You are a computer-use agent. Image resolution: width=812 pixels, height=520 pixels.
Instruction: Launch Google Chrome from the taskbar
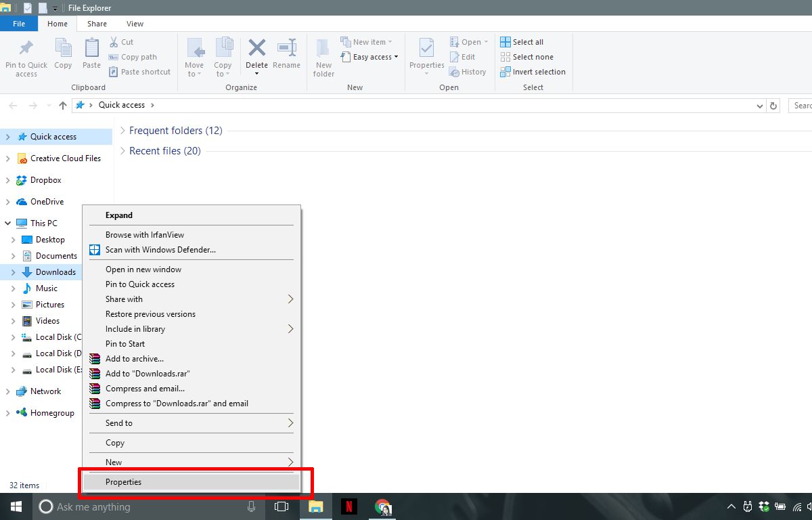pos(382,506)
